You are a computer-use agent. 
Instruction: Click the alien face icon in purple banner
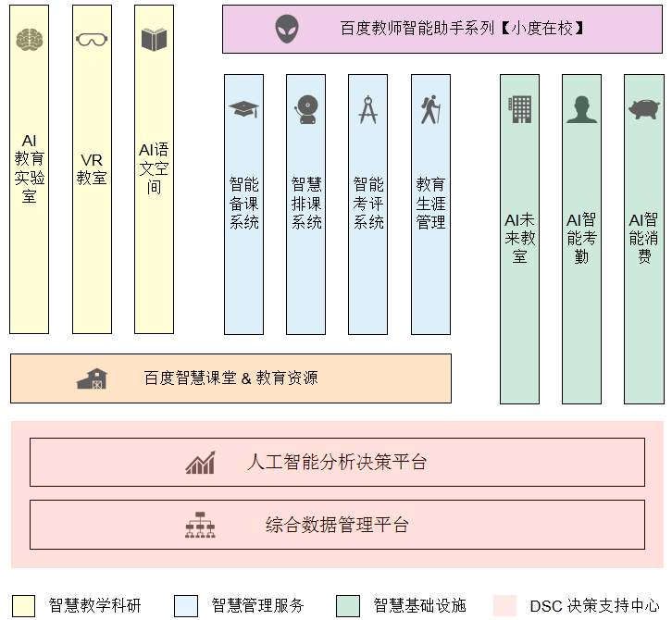coord(287,29)
